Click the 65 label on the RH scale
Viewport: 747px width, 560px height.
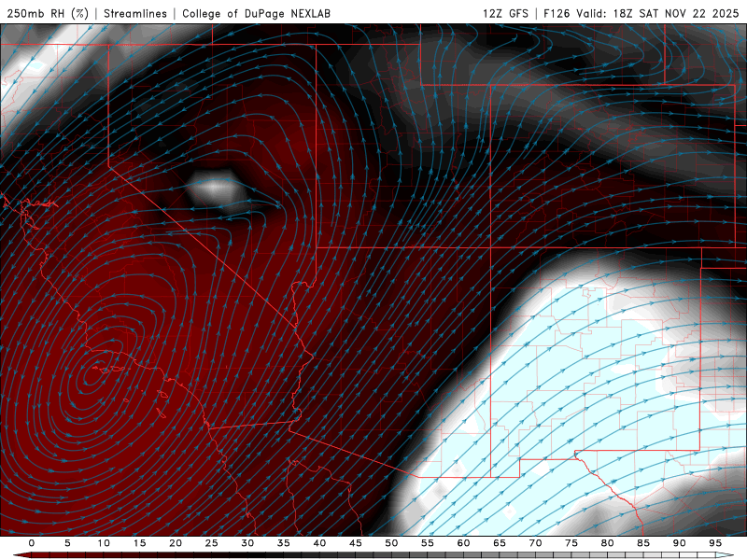click(500, 543)
